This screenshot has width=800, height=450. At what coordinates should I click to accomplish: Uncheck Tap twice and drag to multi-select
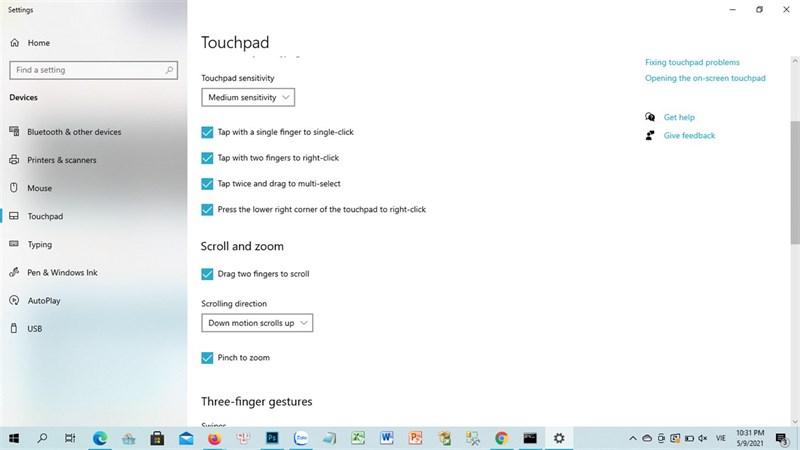[x=207, y=184]
